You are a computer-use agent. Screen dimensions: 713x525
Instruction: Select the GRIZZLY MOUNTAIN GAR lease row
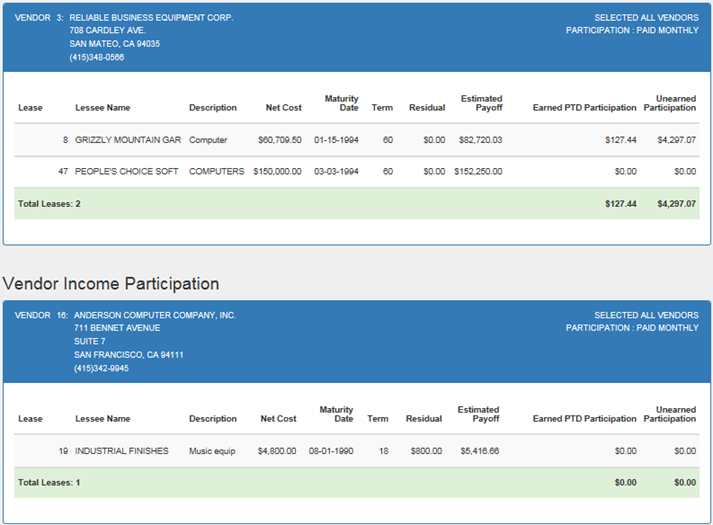point(356,140)
